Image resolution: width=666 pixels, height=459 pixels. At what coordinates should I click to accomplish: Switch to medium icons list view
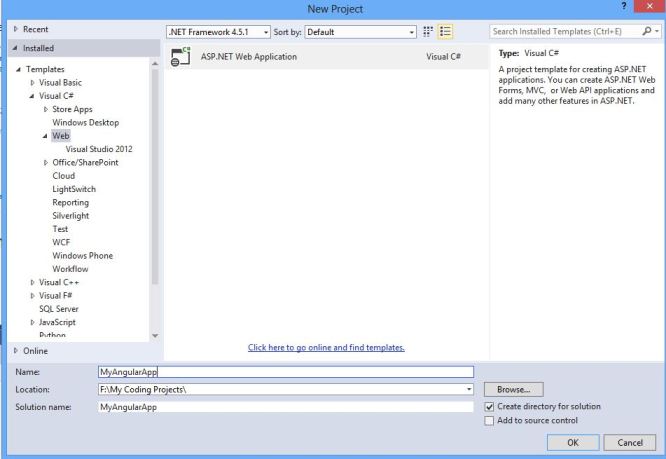445,31
